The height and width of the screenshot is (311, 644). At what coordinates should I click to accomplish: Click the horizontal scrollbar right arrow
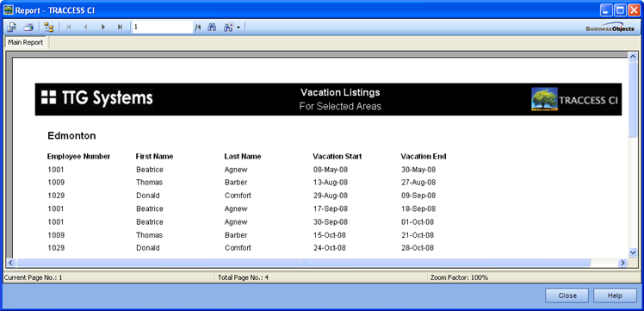tap(623, 262)
